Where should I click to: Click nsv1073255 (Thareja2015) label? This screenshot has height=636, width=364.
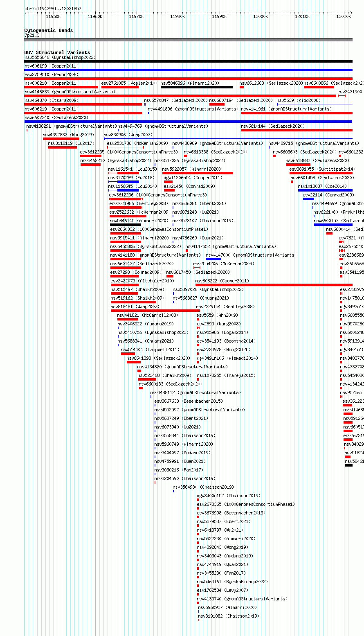point(226,376)
